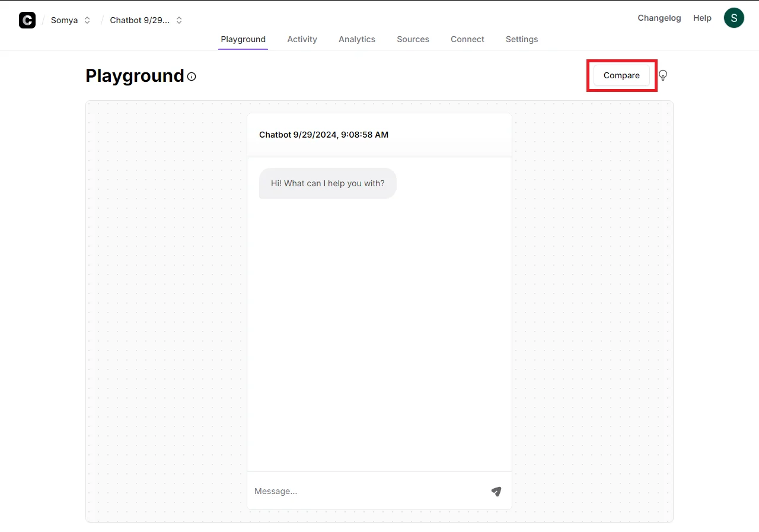Click the lightbulb icon beside Compare
Viewport: 759px width, 532px height.
663,75
